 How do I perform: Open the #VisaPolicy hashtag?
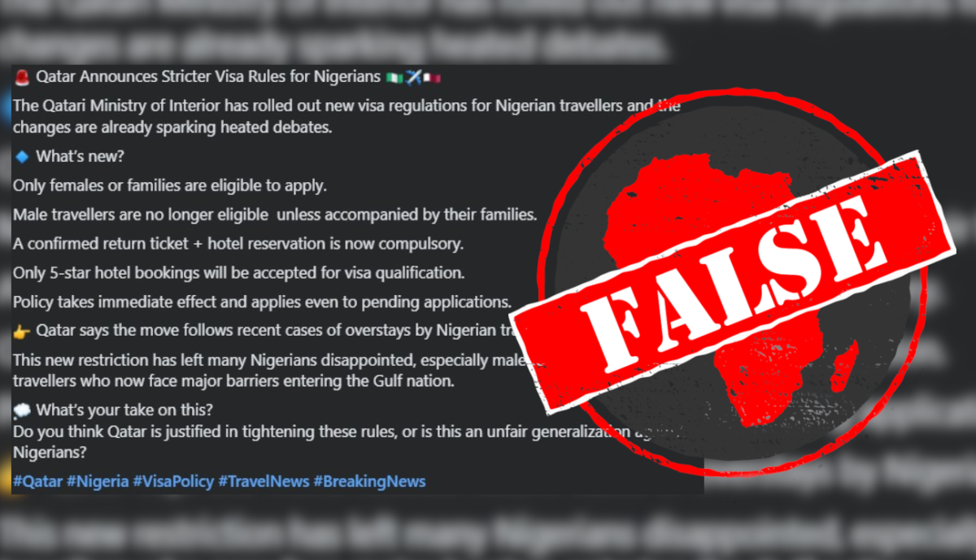[173, 481]
